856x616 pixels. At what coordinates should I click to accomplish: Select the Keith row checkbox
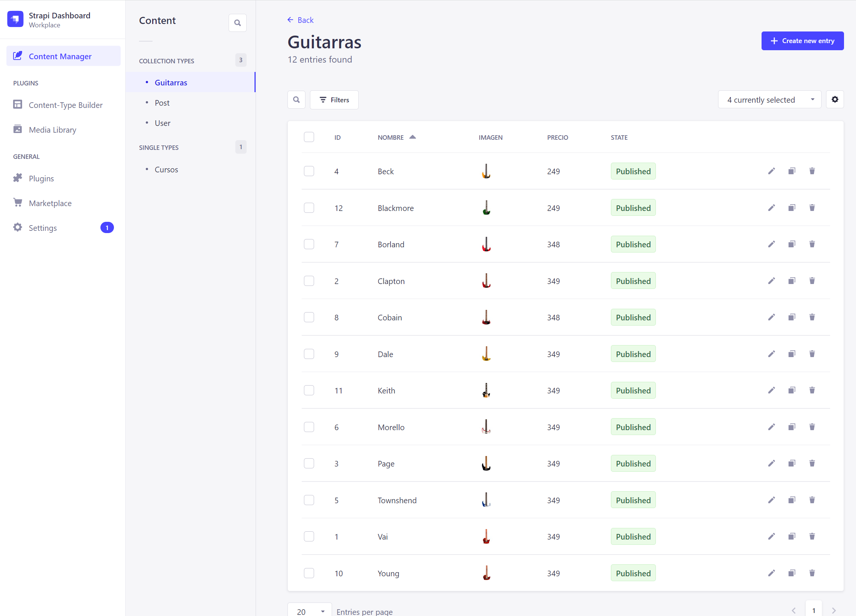(309, 390)
